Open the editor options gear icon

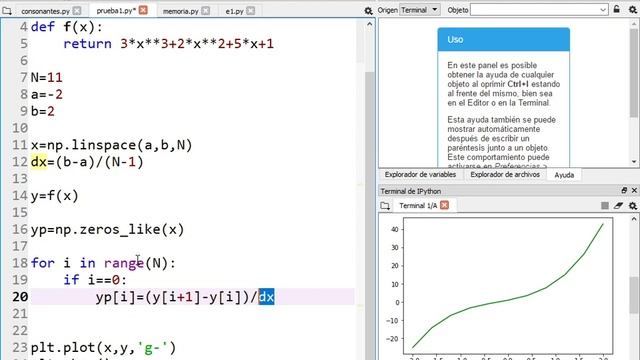point(368,11)
